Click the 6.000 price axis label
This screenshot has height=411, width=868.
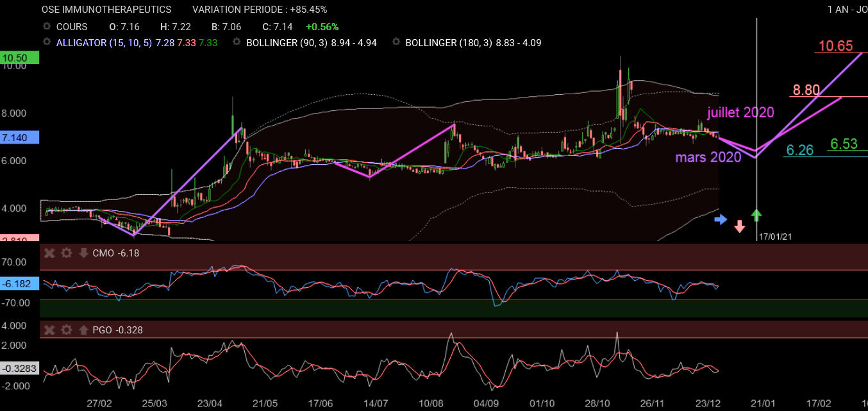[x=14, y=160]
